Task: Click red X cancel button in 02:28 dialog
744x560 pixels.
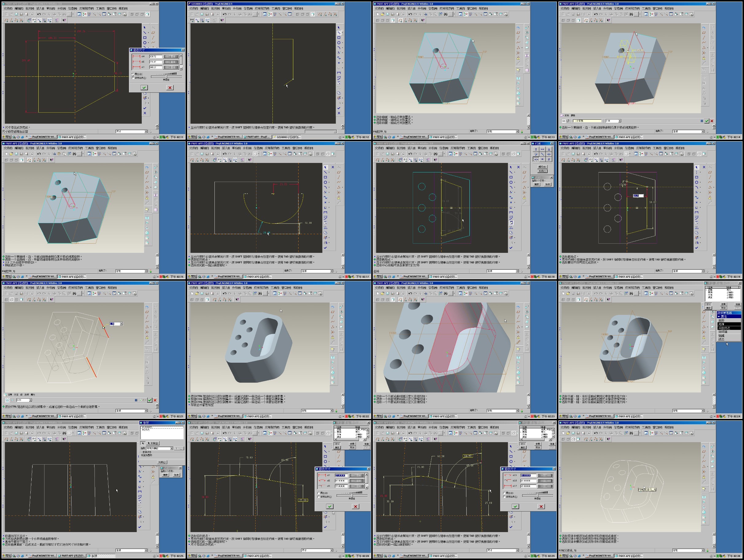Action: click(x=356, y=507)
